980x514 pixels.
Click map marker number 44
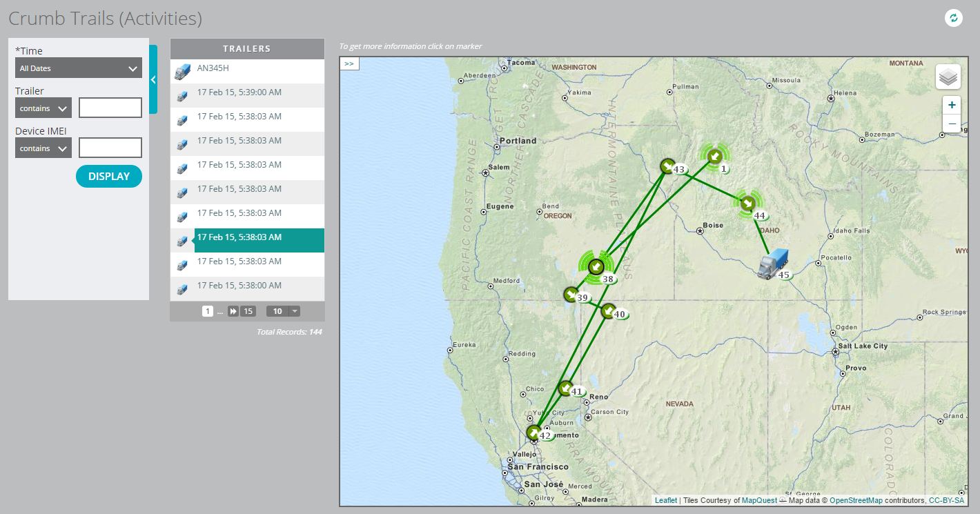coord(748,204)
